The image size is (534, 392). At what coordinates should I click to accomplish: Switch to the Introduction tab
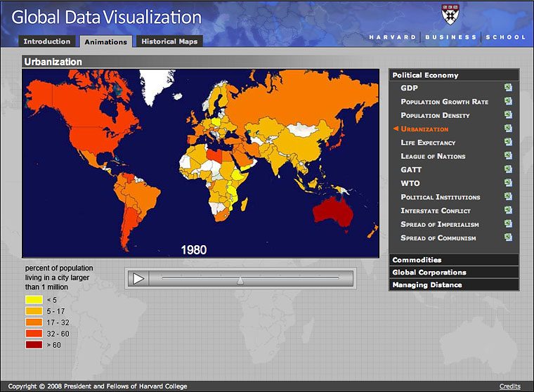pos(46,41)
